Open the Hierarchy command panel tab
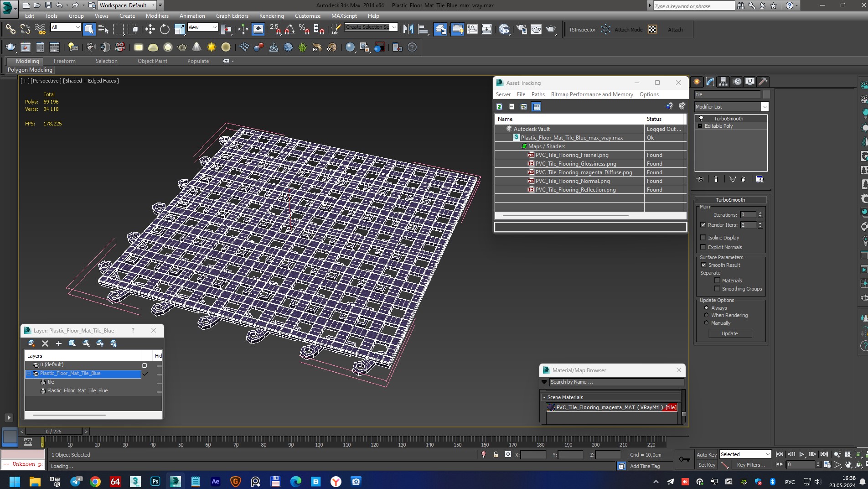This screenshot has width=868, height=489. (x=723, y=82)
